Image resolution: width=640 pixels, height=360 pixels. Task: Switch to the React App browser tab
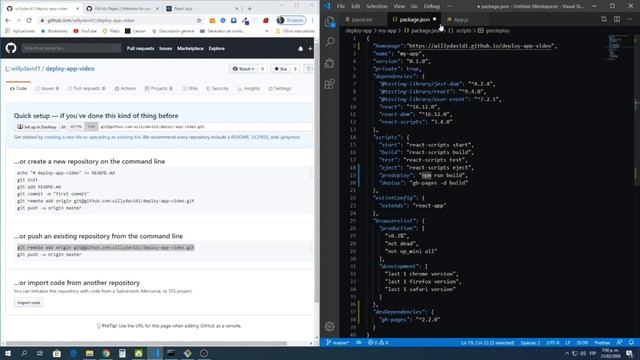point(202,8)
